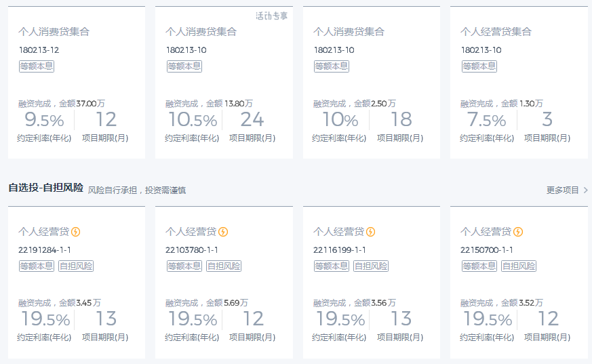
Task: Click 风险自行承担，投资需谨慎 notice
Action: point(137,190)
